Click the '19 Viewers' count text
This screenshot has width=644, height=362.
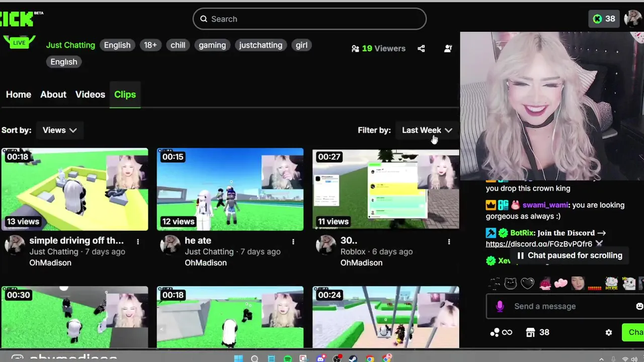383,48
